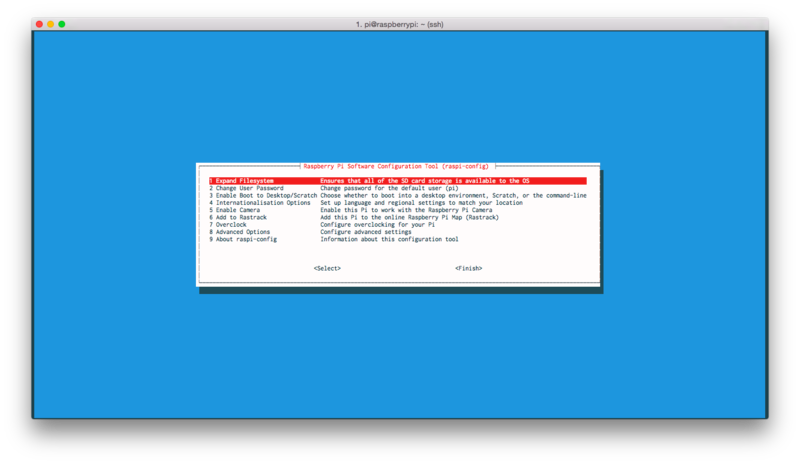This screenshot has height=464, width=800.
Task: Click description 'Configure overclocking for your Pi'
Action: 378,225
